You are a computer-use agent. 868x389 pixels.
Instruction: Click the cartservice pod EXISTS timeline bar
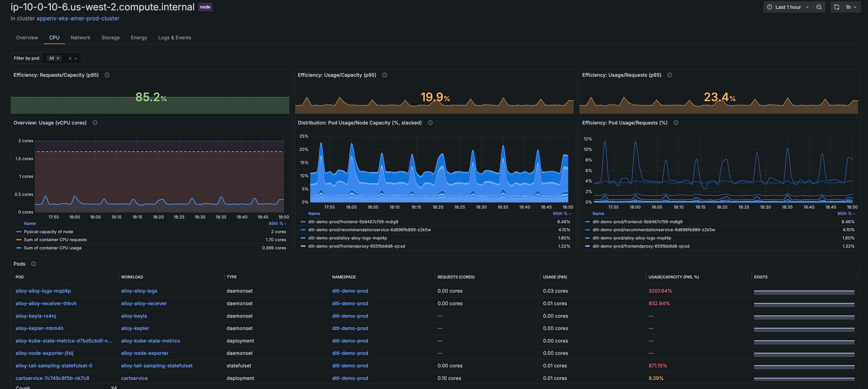click(x=804, y=379)
